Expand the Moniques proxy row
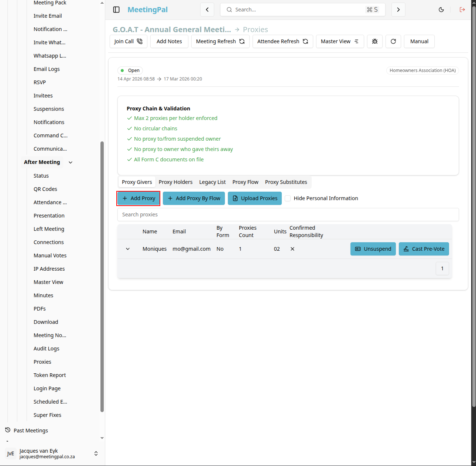 point(128,249)
